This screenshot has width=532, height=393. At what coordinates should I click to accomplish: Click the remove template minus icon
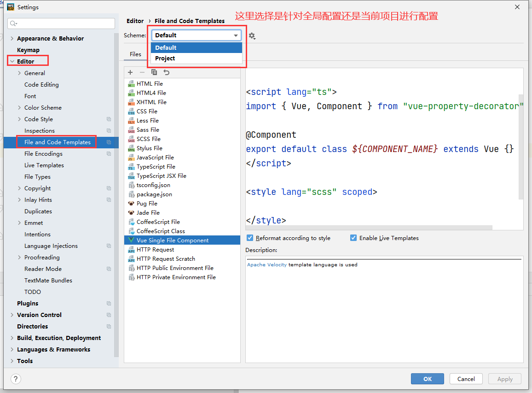click(x=142, y=72)
